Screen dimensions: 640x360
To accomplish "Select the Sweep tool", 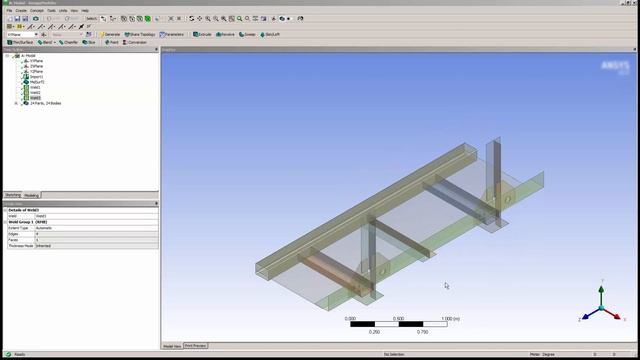I will pos(247,35).
